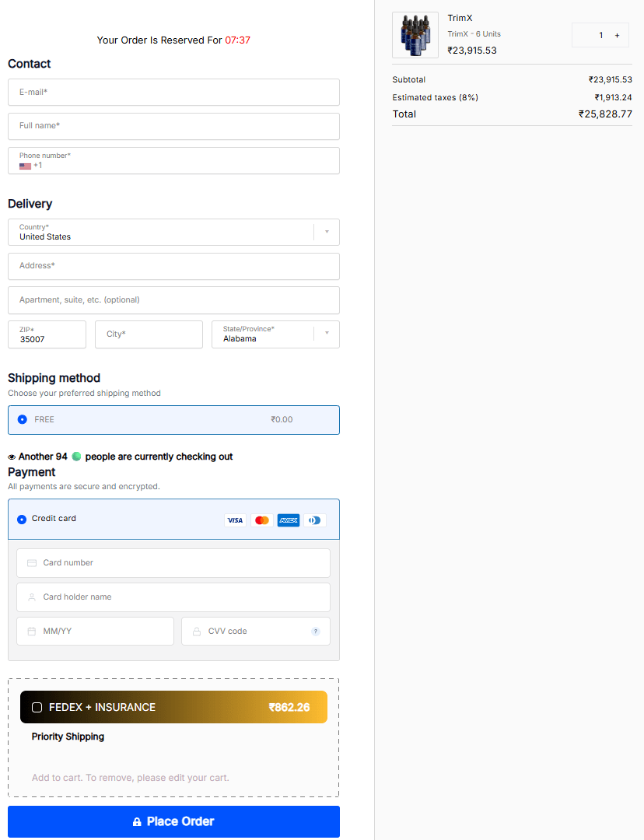The width and height of the screenshot is (644, 840).
Task: Increase quantity with the plus stepper
Action: tap(618, 35)
